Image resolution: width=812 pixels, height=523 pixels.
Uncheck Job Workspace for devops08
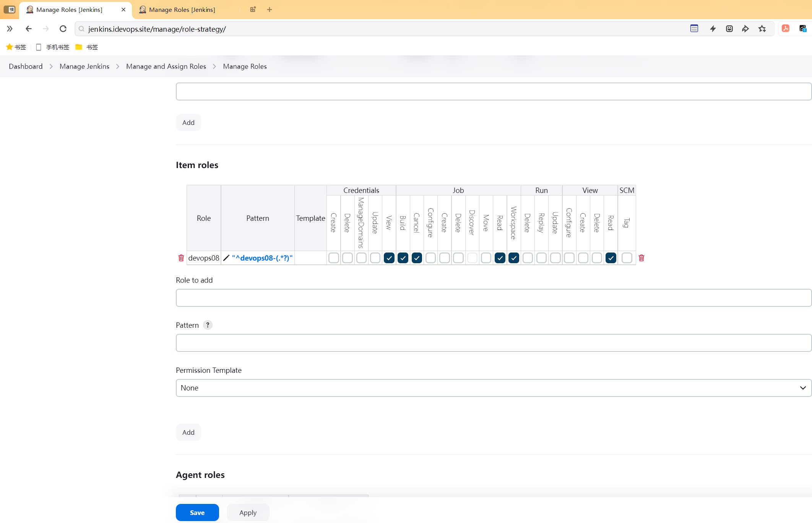[x=514, y=258]
